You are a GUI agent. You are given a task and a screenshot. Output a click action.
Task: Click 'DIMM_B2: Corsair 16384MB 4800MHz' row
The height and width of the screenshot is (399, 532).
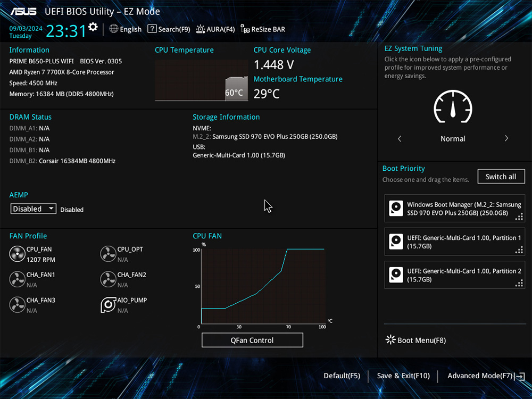(x=62, y=161)
